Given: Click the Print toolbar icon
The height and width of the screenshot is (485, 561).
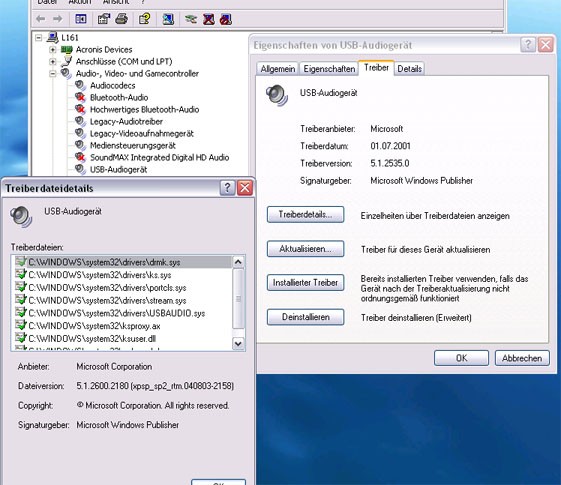Looking at the screenshot, I should click(x=122, y=19).
